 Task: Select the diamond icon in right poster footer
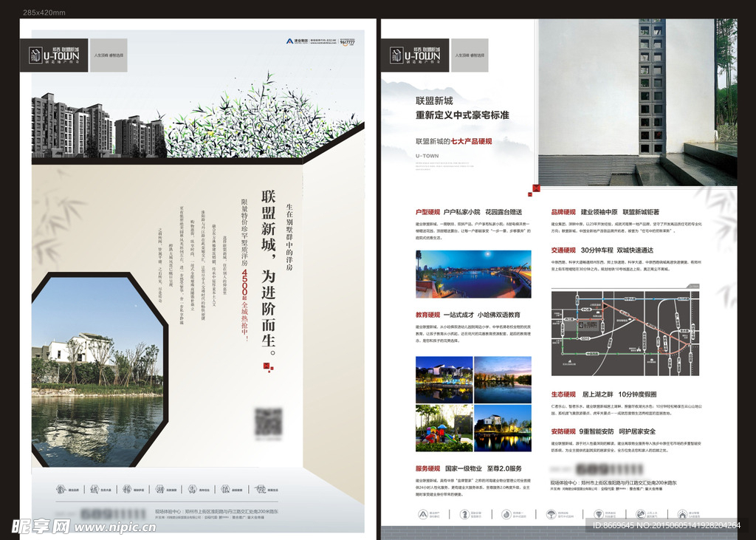tap(598, 514)
